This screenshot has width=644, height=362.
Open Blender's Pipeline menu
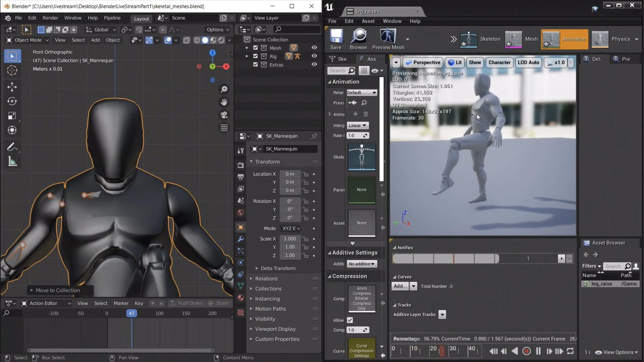click(x=112, y=18)
